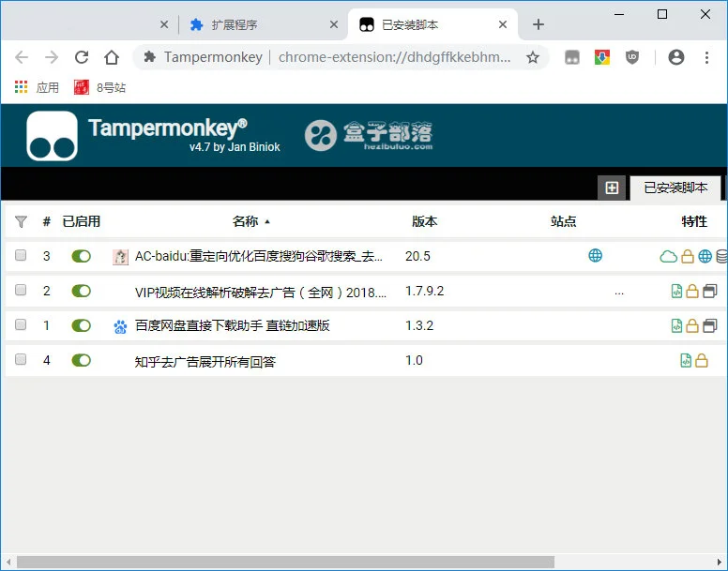
Task: Open the 应用 apps shortcut
Action: click(x=37, y=87)
